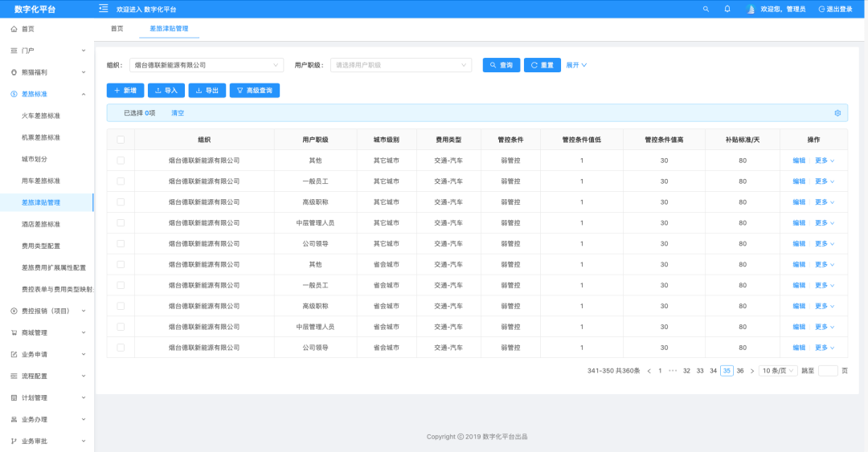This screenshot has height=452, width=868.
Task: Open 火车差旅标准 in sidebar
Action: [x=41, y=116]
